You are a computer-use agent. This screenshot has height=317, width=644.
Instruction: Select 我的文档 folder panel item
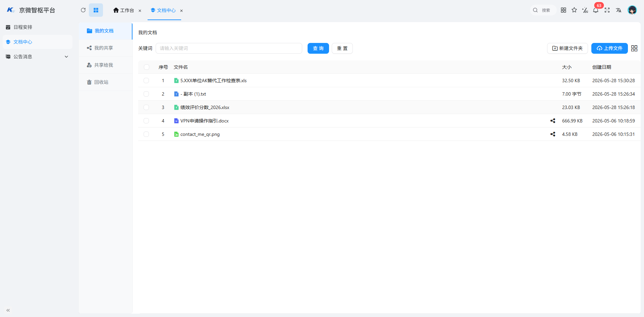(x=106, y=31)
